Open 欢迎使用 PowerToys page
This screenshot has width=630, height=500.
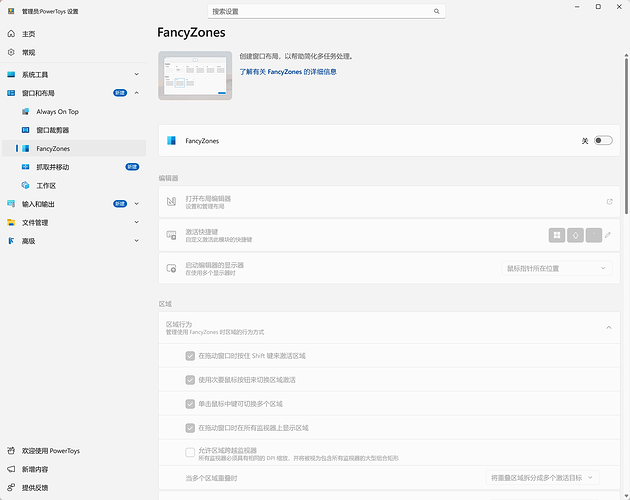74,451
